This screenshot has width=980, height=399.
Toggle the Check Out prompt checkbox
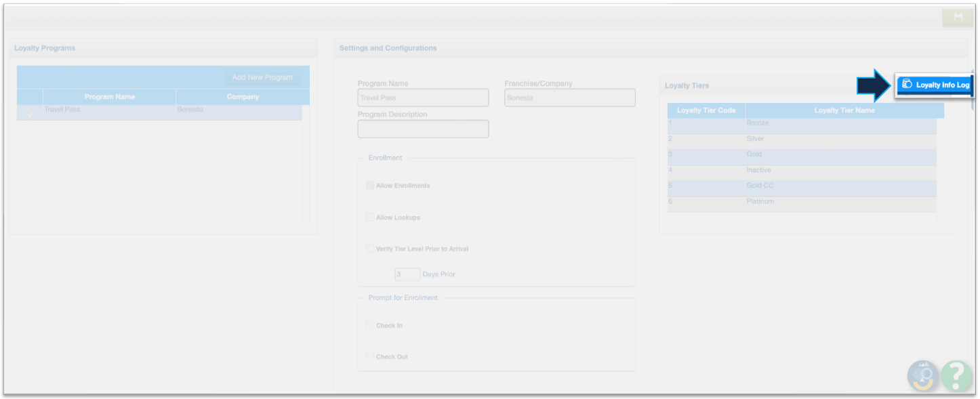370,356
